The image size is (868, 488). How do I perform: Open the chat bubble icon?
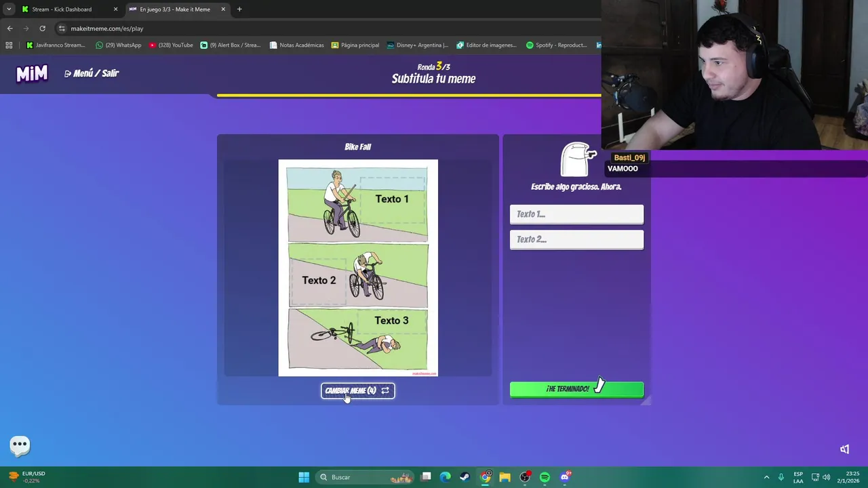pos(20,445)
